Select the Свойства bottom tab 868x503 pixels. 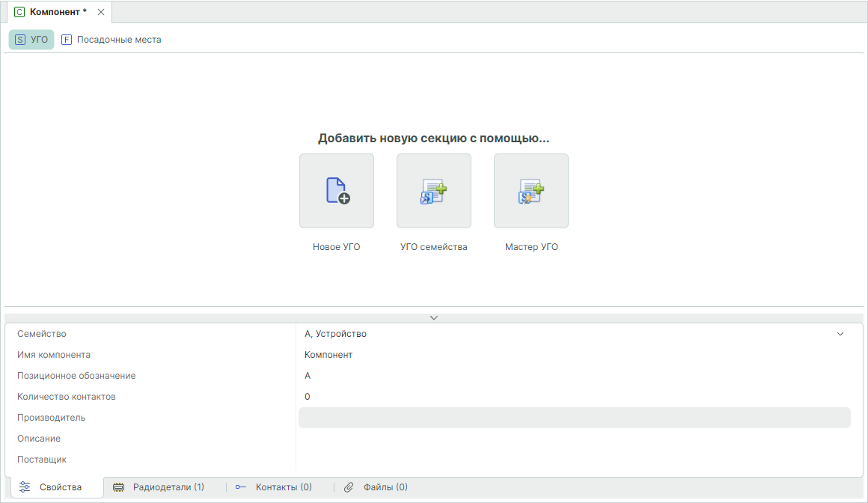click(57, 487)
